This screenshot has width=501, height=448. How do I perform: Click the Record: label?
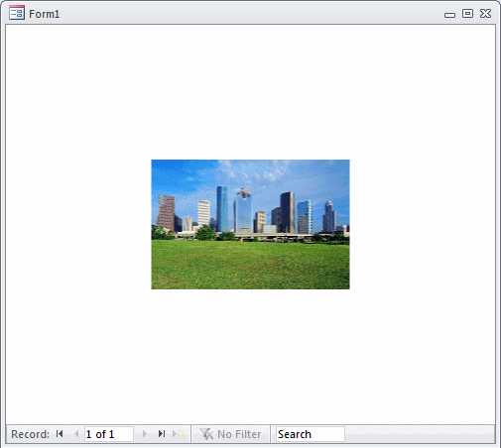click(30, 434)
